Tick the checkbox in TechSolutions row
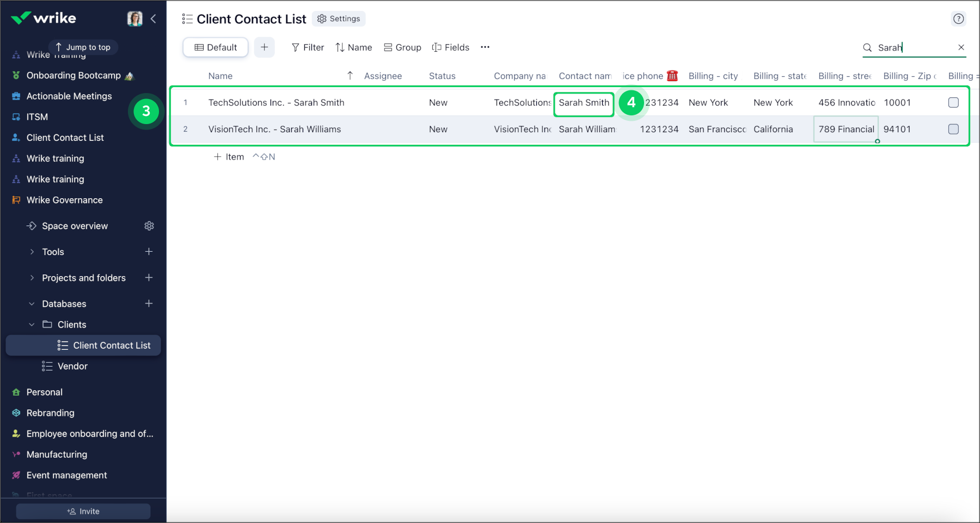980x523 pixels. click(953, 103)
